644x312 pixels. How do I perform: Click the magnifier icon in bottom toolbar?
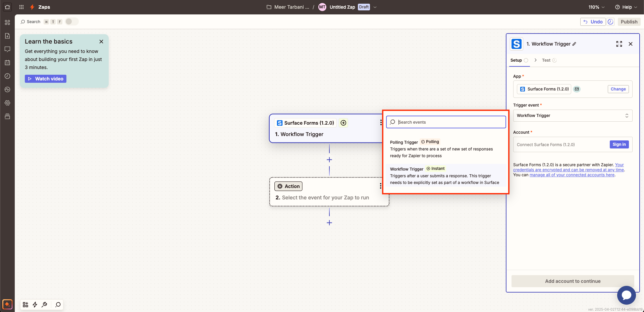coord(58,305)
